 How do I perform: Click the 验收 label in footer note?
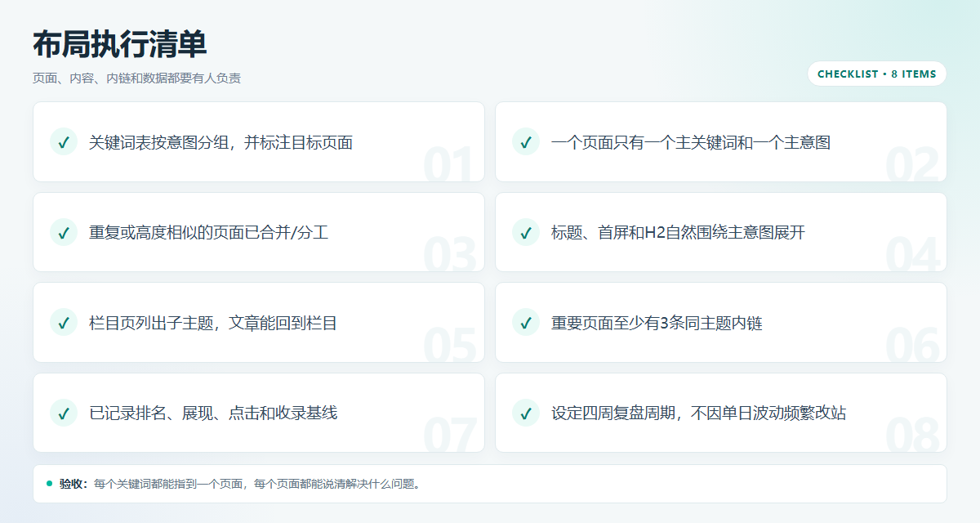(73, 484)
